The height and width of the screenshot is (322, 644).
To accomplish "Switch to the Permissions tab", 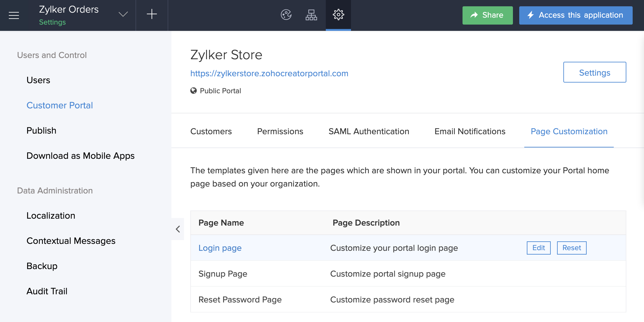I will click(280, 131).
